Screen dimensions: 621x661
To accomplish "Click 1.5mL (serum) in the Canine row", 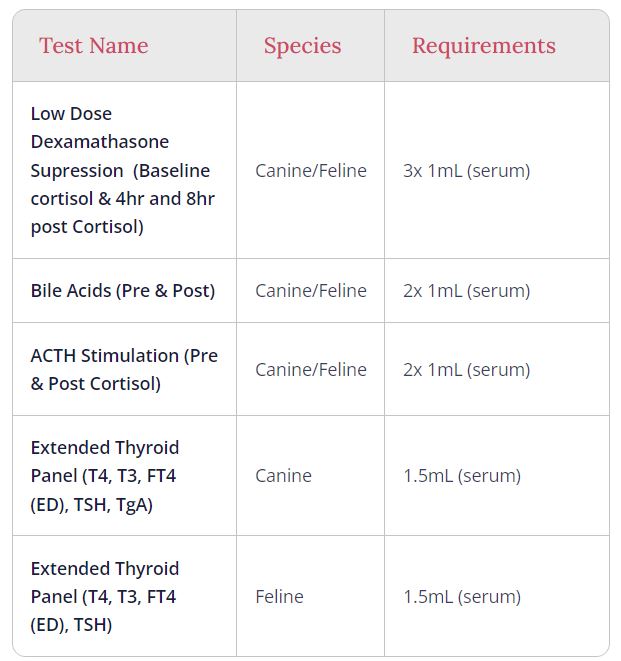I will (462, 476).
